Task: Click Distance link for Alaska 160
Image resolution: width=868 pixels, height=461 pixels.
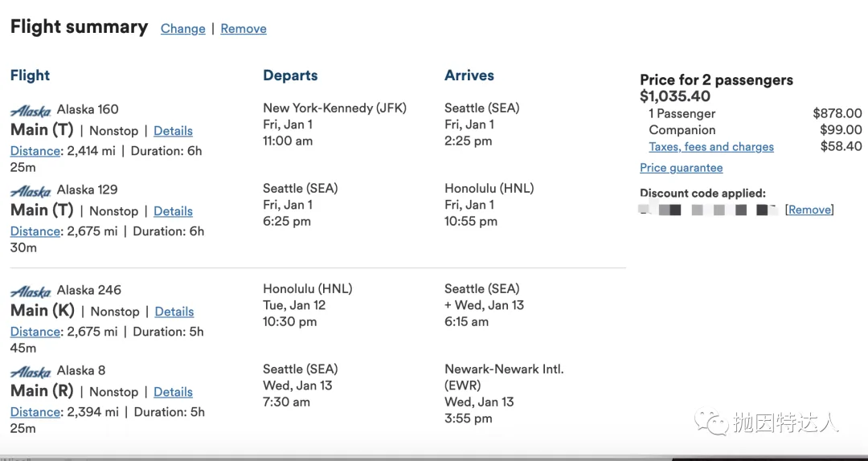Action: coord(35,151)
